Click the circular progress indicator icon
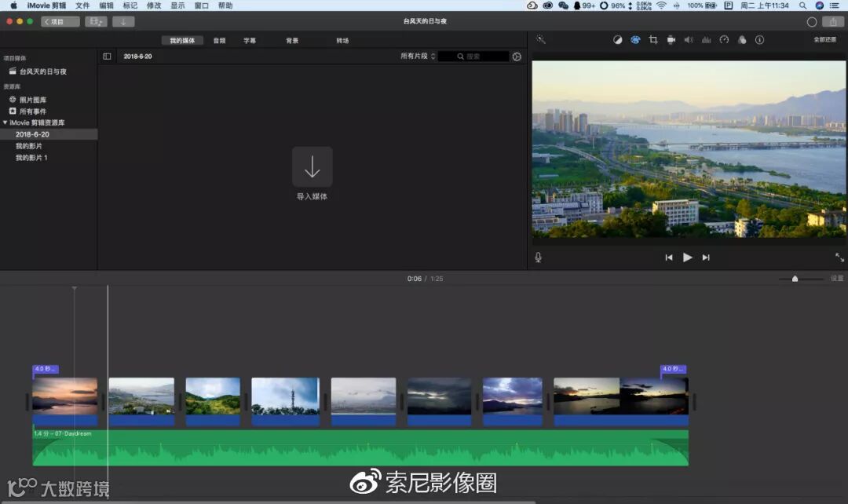Image resolution: width=848 pixels, height=504 pixels. (x=812, y=22)
